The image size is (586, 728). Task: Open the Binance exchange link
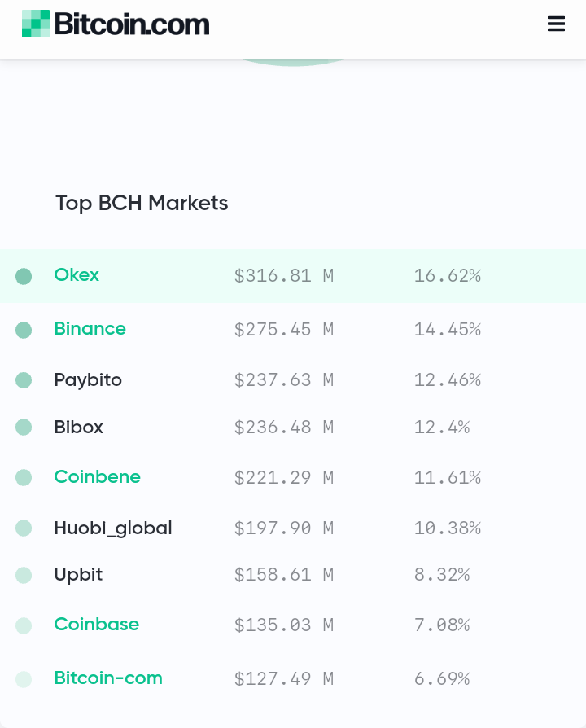tap(90, 329)
